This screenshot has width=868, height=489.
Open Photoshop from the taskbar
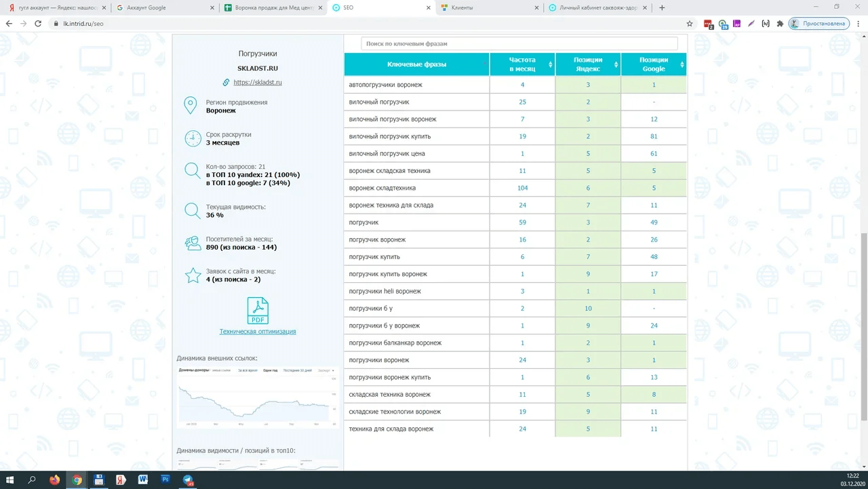(165, 480)
